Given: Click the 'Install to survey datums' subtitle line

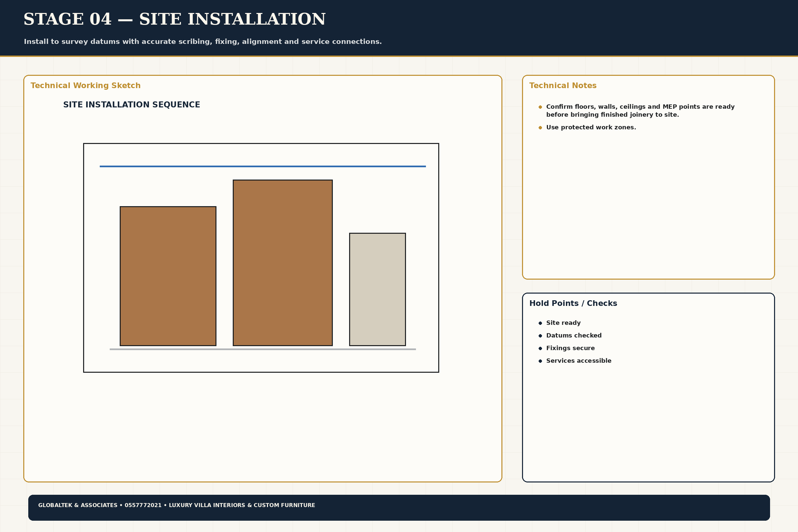Looking at the screenshot, I should (202, 41).
